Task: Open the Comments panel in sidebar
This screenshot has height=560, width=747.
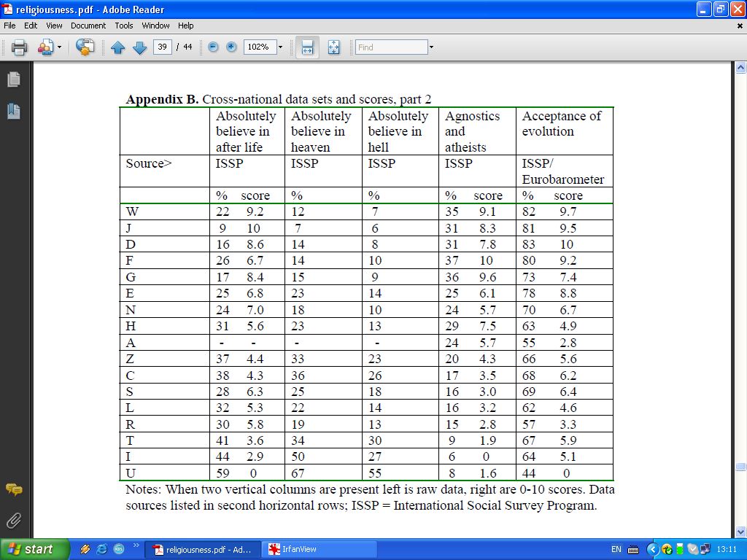Action: [13, 489]
